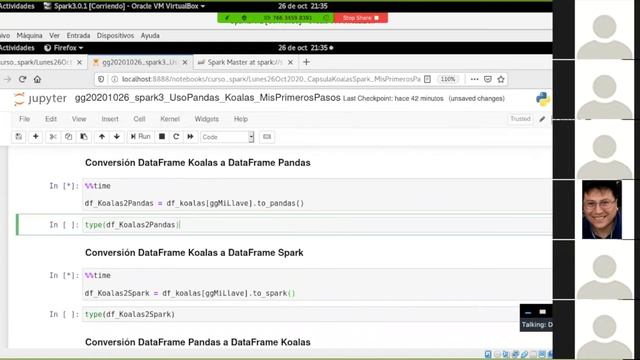Open VirtualBox Ayuda menu
This screenshot has width=640, height=360.
[x=150, y=36]
